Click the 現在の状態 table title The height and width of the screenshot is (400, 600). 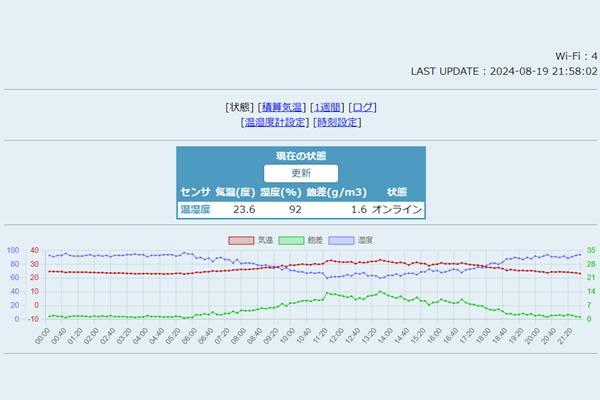300,156
